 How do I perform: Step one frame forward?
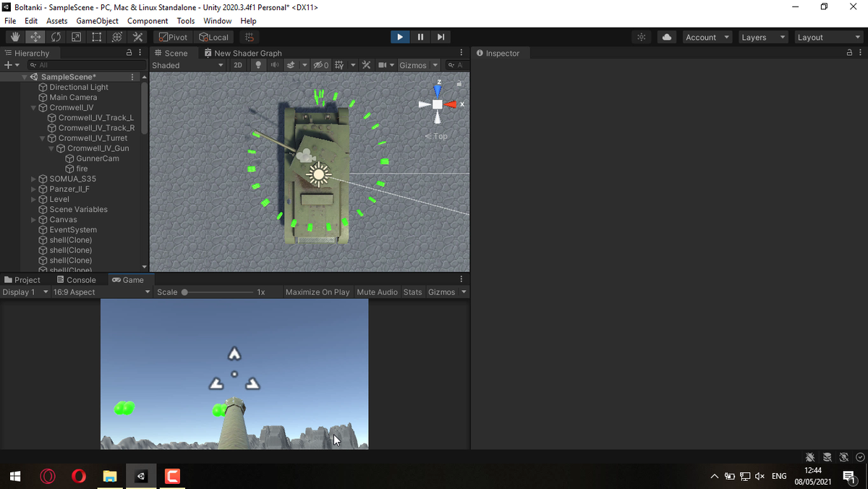(441, 37)
